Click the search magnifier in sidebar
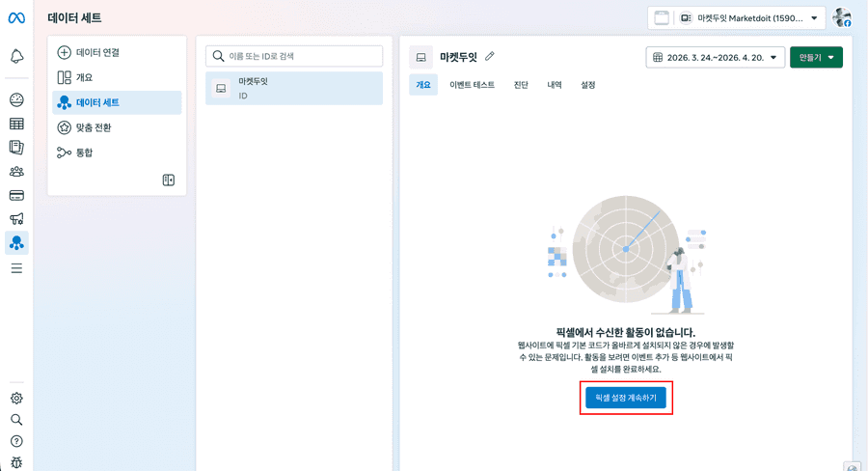This screenshot has width=868, height=471. click(16, 420)
